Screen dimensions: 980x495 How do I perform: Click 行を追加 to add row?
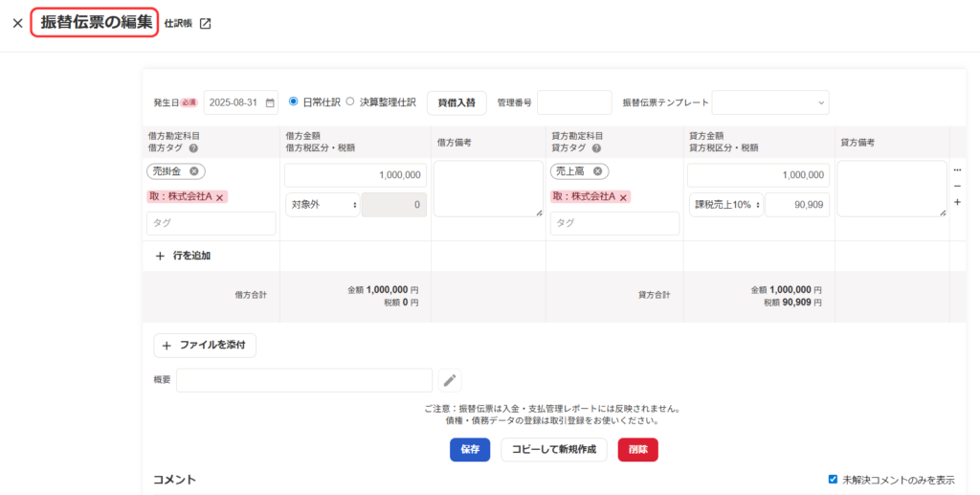coord(183,256)
